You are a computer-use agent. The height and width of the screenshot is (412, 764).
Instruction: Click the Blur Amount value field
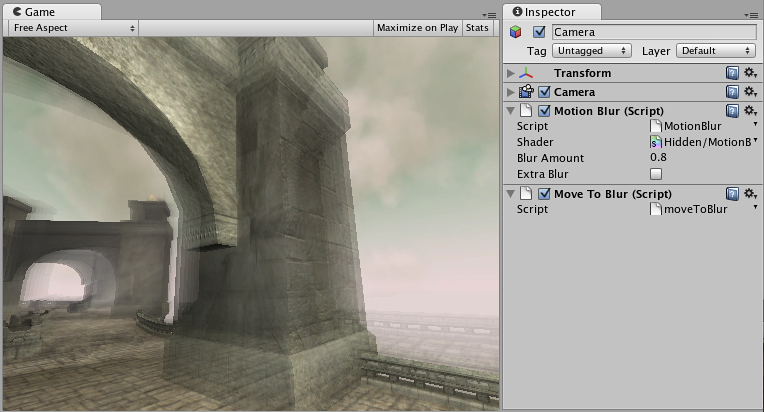pyautogui.click(x=700, y=158)
